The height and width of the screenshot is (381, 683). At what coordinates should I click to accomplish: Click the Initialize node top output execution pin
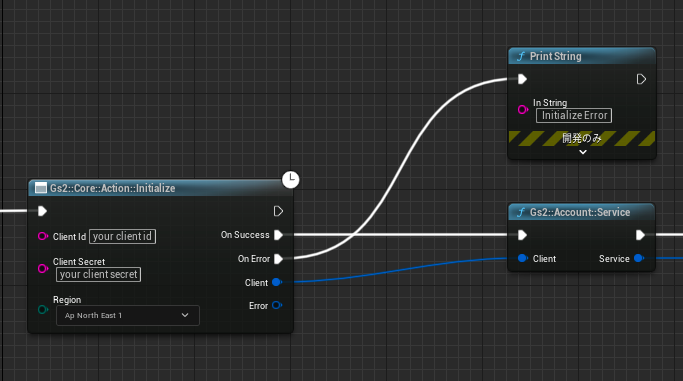click(x=278, y=211)
